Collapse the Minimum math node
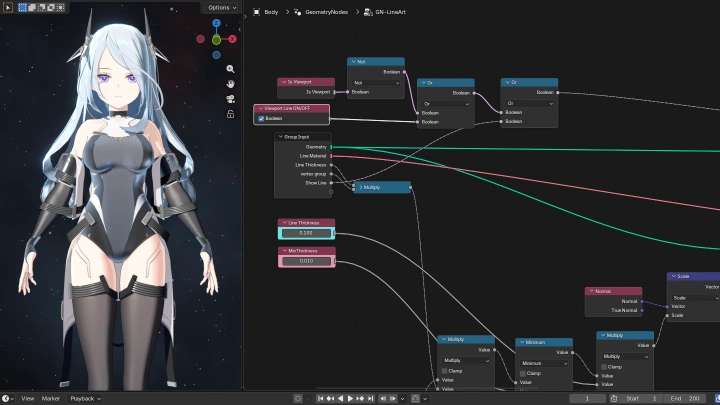 click(522, 342)
